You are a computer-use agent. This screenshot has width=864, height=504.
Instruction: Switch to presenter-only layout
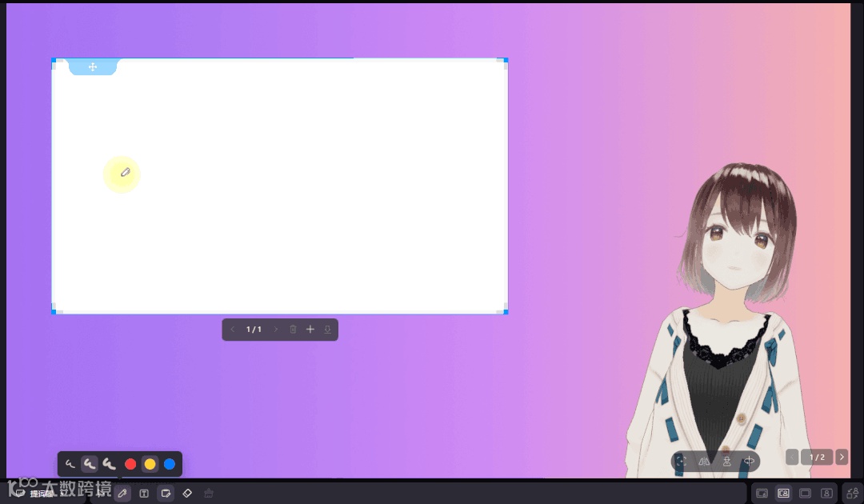coord(826,493)
